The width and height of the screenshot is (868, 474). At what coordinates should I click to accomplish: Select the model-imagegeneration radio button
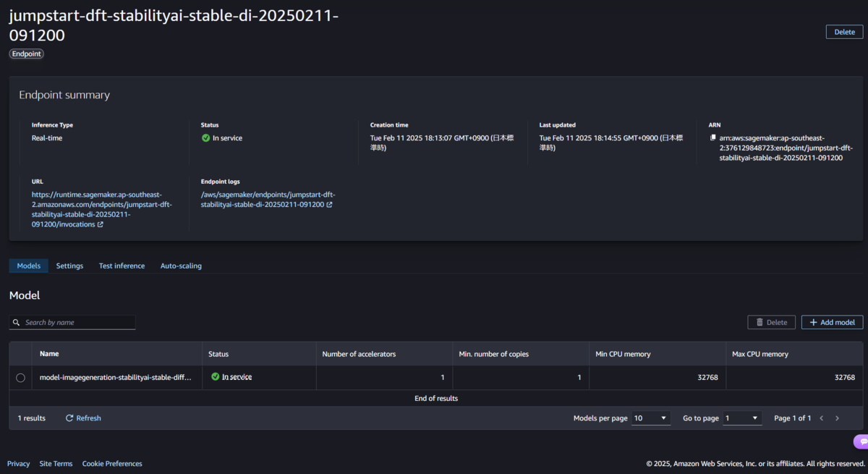20,378
